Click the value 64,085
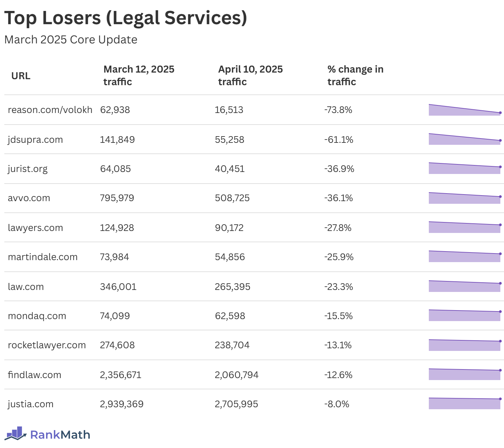 pos(115,169)
